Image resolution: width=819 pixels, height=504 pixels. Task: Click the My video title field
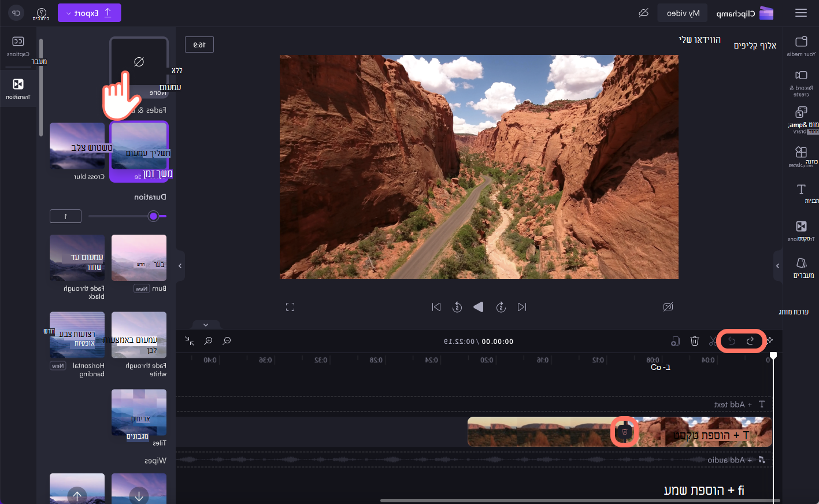tap(683, 13)
